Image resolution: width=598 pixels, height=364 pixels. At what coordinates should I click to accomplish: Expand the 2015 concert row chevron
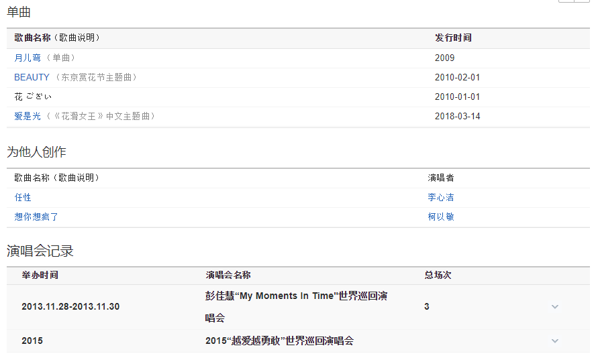(x=554, y=341)
